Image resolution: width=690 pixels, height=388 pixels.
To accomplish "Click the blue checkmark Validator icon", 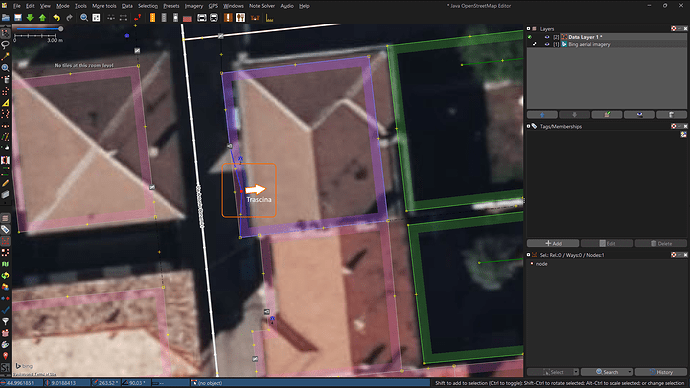I will pyautogui.click(x=5, y=310).
